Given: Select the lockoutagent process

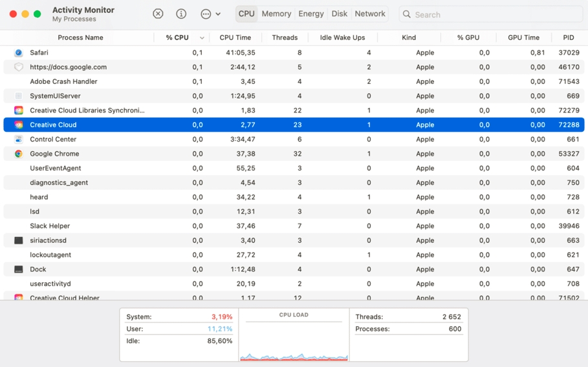Looking at the screenshot, I should (50, 255).
